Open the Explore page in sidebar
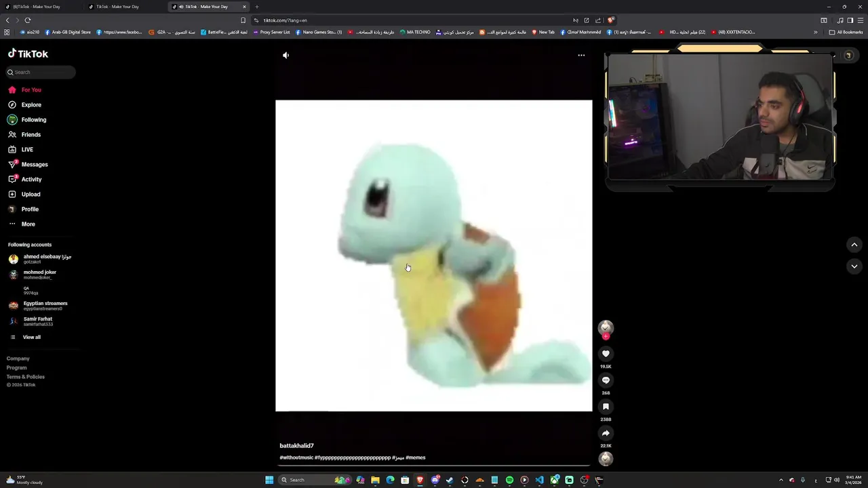 click(25, 105)
